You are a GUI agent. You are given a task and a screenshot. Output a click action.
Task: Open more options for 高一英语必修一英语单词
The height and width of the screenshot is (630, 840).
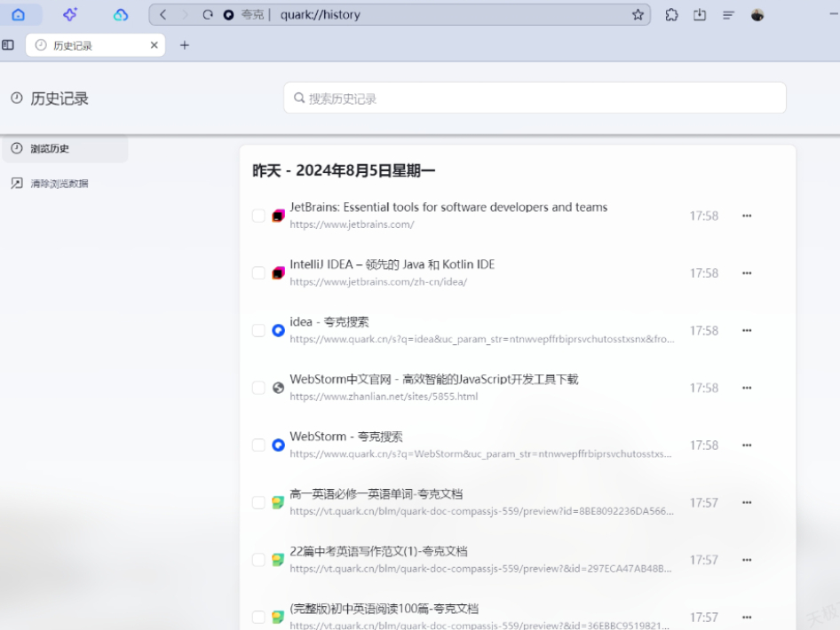[x=747, y=502]
